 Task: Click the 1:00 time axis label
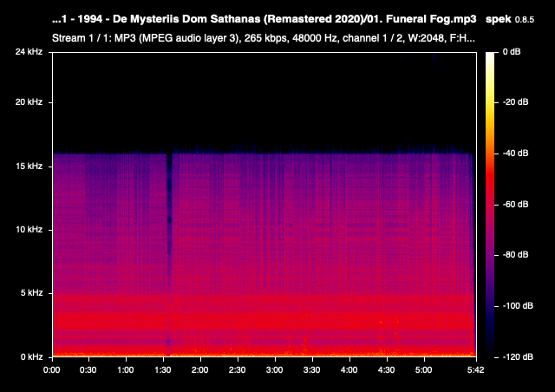click(125, 370)
